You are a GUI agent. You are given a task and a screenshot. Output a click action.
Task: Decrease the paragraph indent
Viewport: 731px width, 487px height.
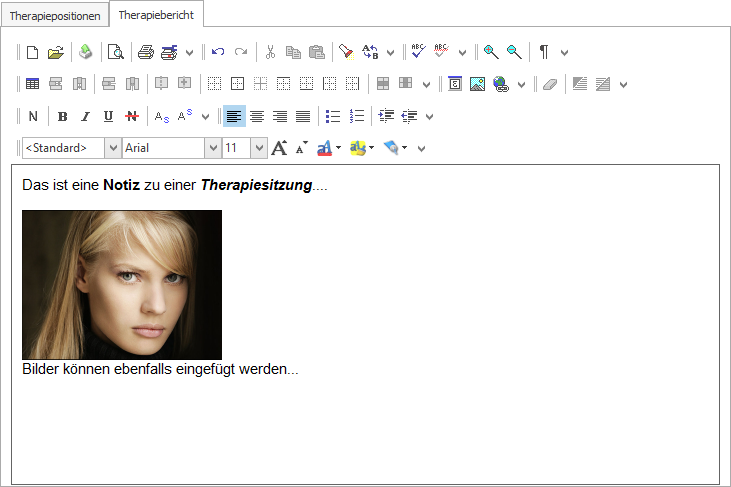point(409,116)
